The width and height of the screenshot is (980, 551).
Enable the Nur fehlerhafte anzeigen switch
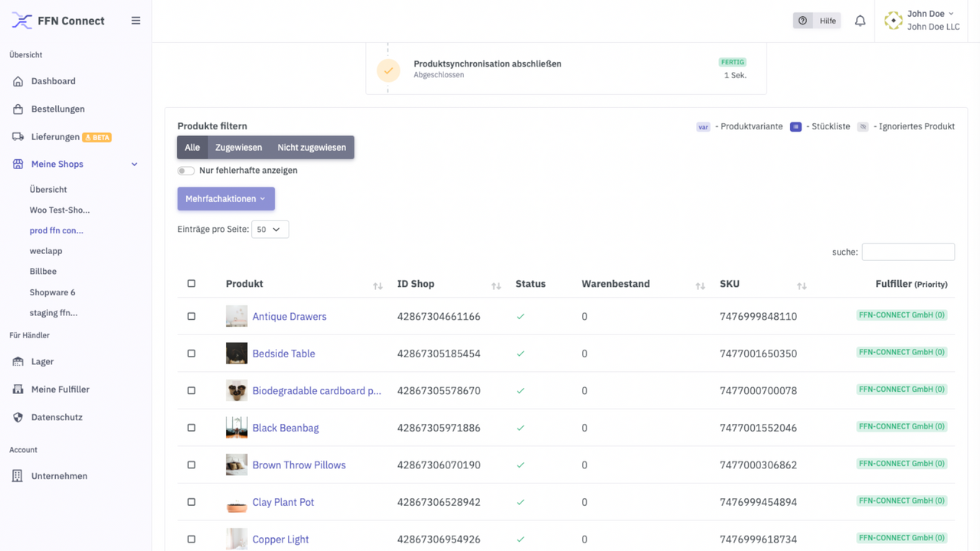click(185, 170)
